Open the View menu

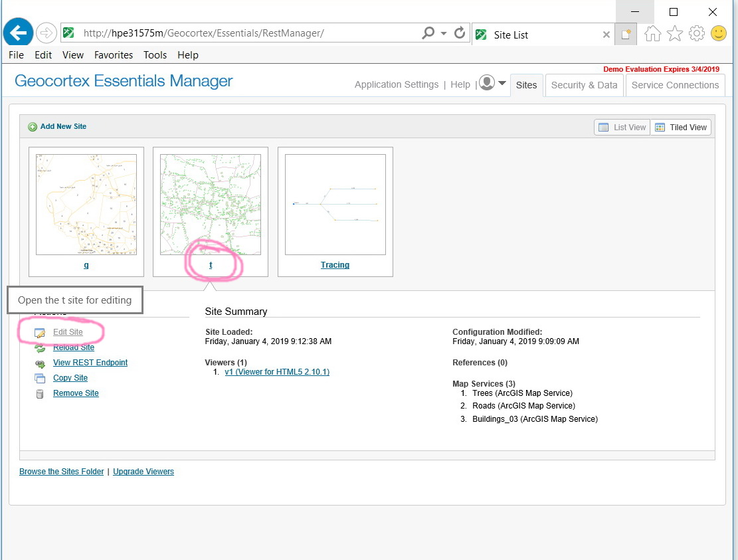click(73, 55)
